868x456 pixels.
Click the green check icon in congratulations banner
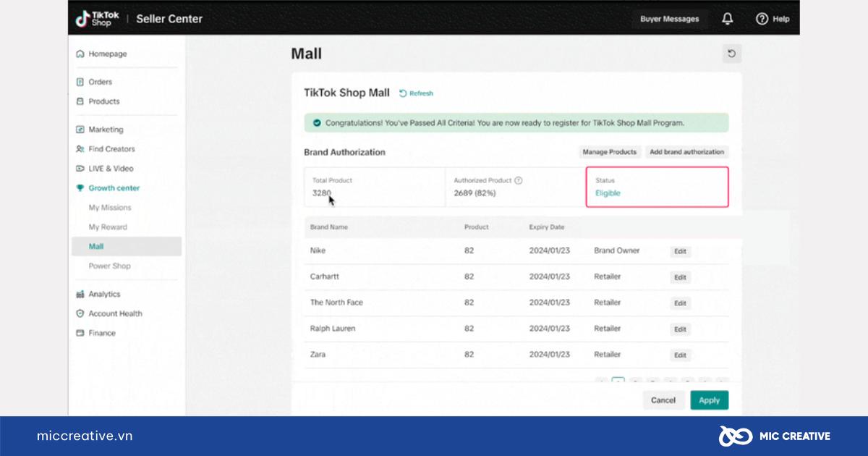coord(317,123)
